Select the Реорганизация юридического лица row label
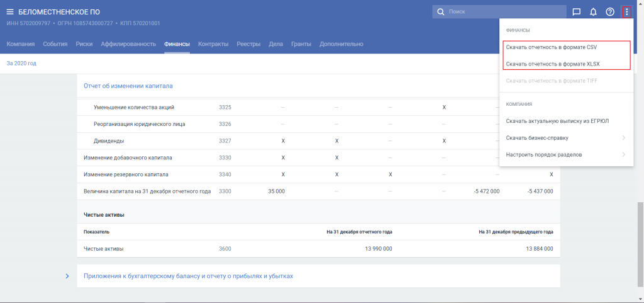Viewport: 644px width, 303px height. (x=139, y=124)
